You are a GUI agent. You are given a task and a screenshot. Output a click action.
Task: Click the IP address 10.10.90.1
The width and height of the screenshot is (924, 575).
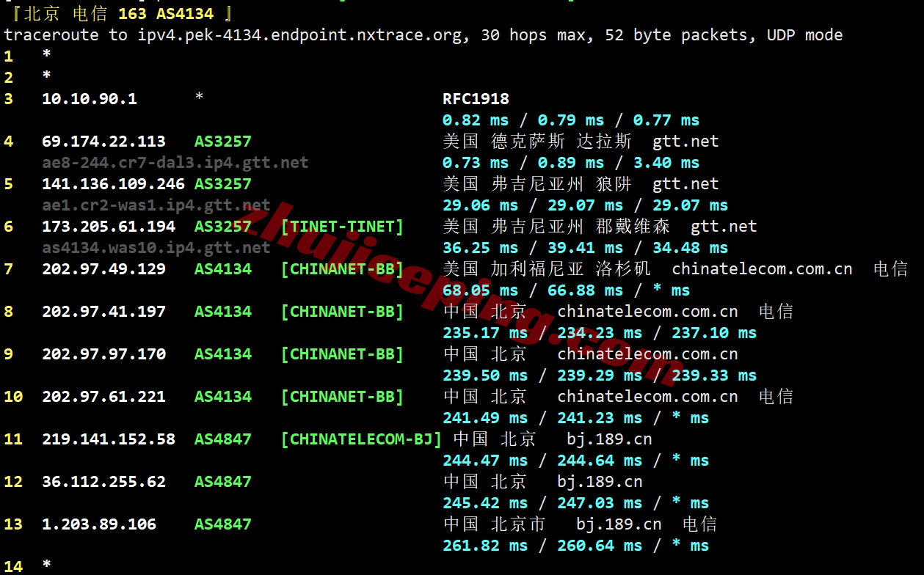click(x=89, y=99)
